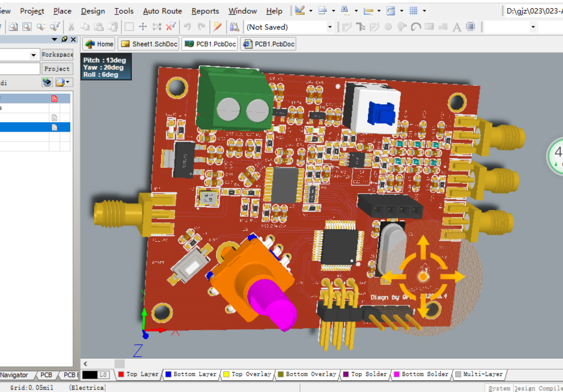Viewport: 563px width, 392px height.
Task: Open the Design menu
Action: click(x=93, y=11)
